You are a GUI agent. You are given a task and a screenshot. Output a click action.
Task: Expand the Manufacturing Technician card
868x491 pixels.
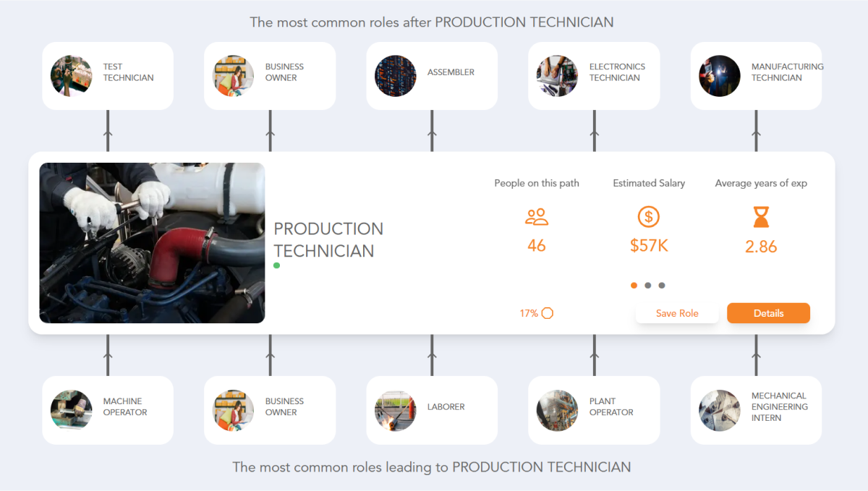tap(755, 75)
